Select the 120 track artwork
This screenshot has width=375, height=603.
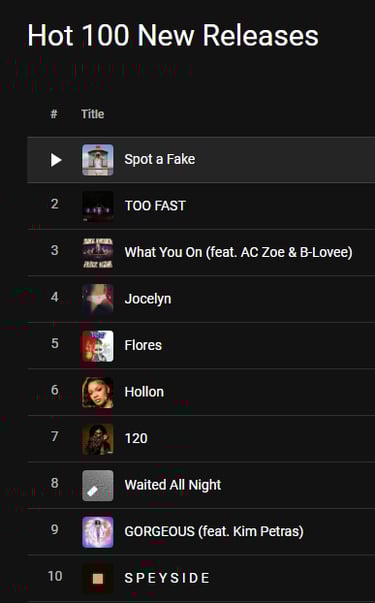click(98, 439)
